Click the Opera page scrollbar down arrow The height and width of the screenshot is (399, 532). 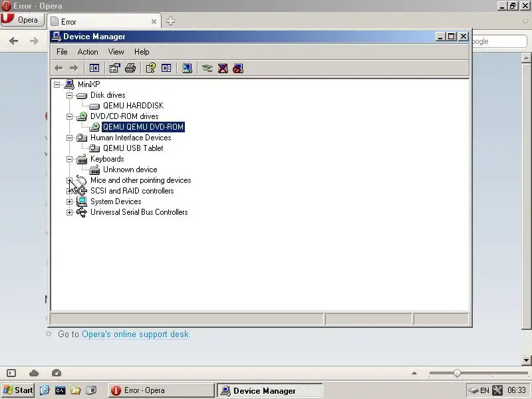(x=526, y=360)
